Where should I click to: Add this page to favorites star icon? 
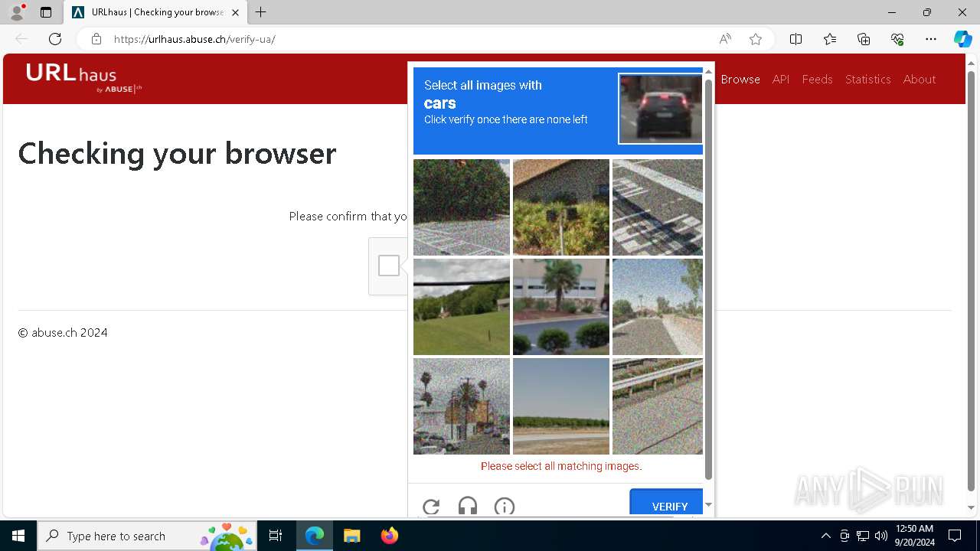[x=756, y=39]
